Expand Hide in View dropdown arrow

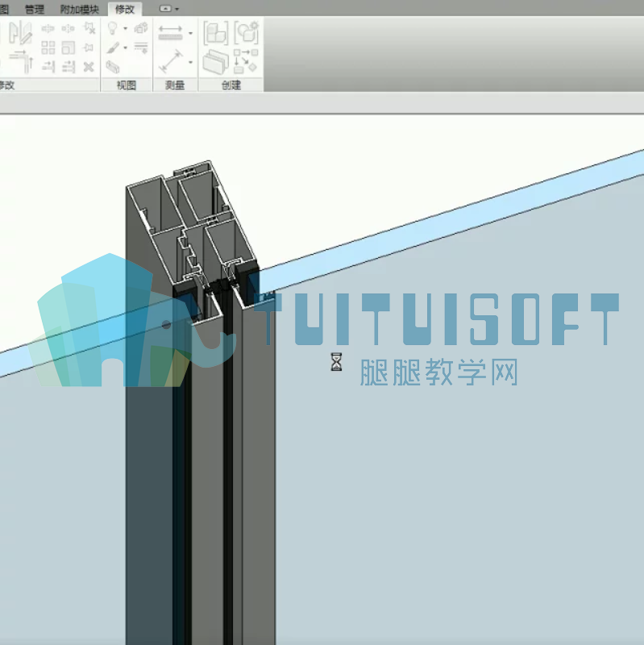126,28
